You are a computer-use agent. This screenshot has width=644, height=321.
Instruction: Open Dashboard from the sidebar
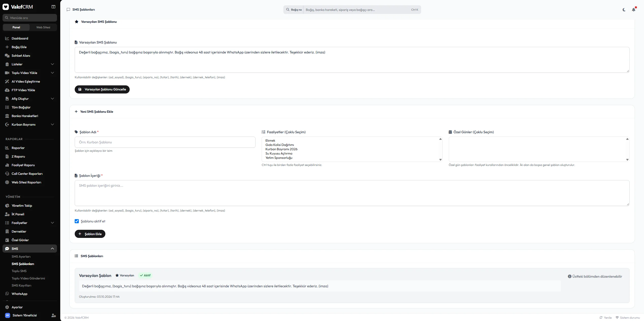pos(30,38)
